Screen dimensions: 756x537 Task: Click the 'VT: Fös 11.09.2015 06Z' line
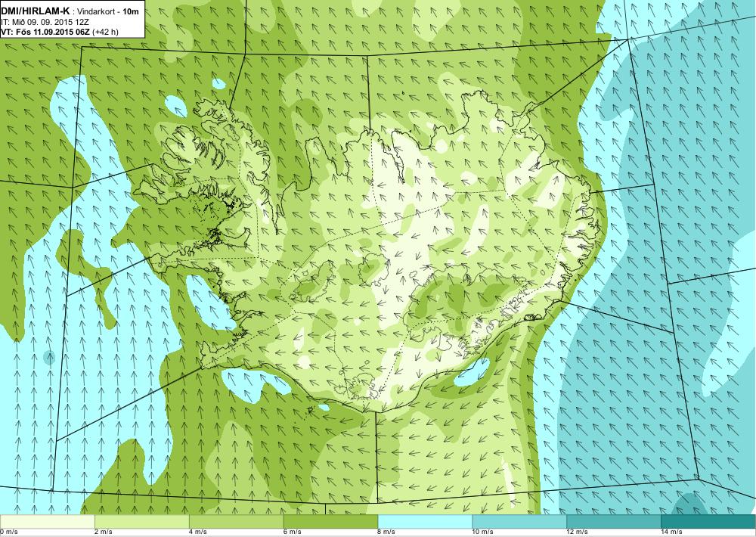[45, 32]
